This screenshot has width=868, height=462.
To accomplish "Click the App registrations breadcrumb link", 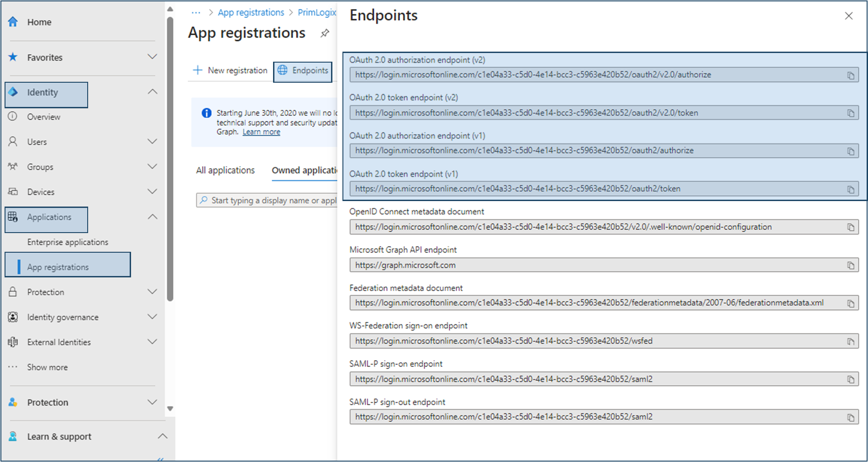I will point(251,12).
